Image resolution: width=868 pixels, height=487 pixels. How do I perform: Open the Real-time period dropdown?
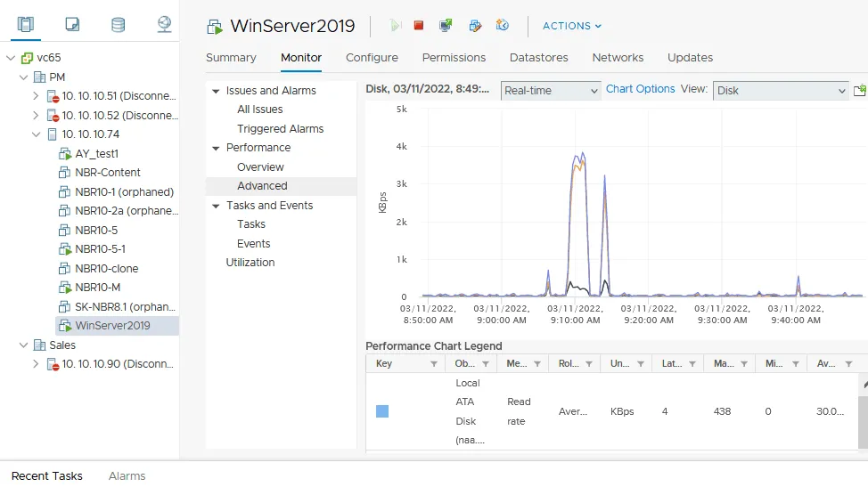(x=551, y=91)
